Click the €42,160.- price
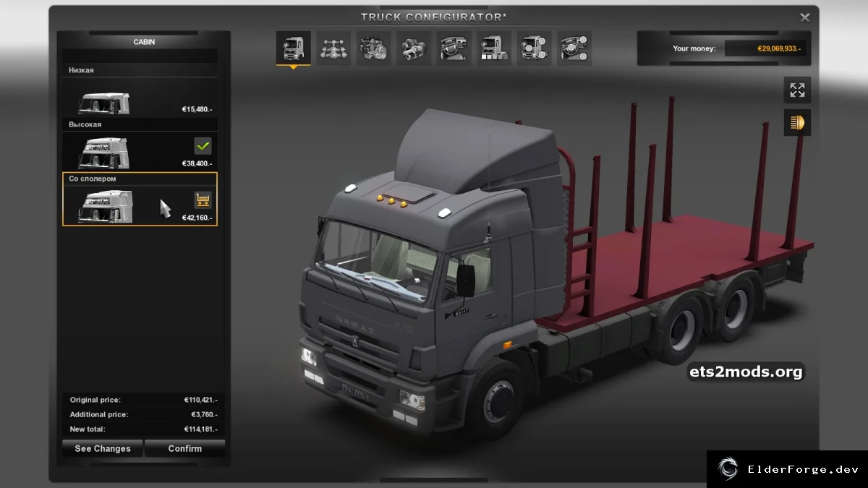Image resolution: width=868 pixels, height=488 pixels. point(197,218)
